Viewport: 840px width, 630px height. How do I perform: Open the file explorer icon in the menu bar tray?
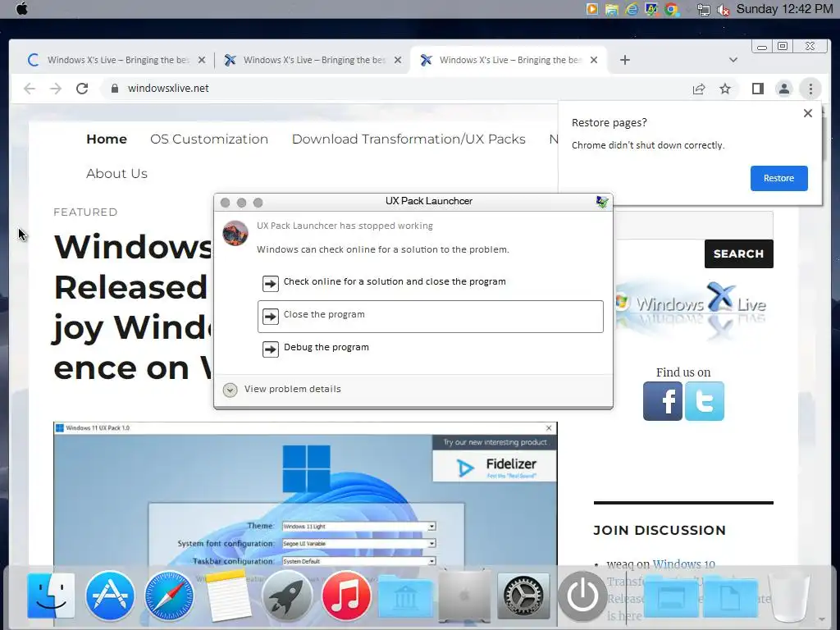pyautogui.click(x=612, y=9)
